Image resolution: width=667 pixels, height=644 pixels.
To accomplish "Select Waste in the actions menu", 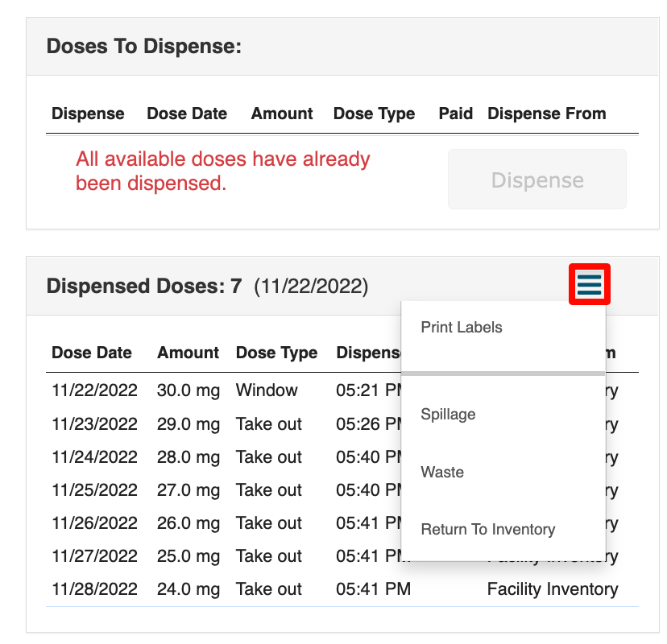I will coord(441,472).
